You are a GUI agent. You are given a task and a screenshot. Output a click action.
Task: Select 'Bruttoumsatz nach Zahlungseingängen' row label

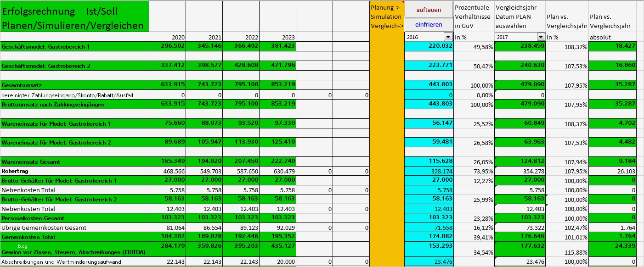(74, 104)
